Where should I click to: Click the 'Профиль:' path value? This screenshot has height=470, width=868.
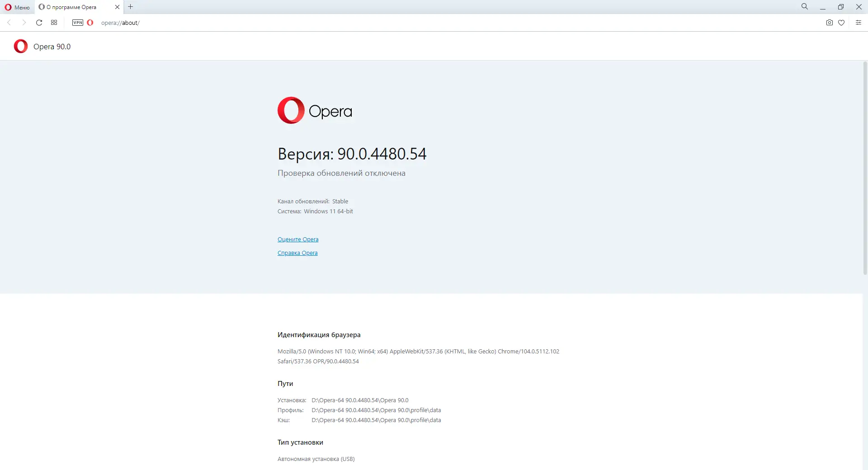[x=376, y=410]
